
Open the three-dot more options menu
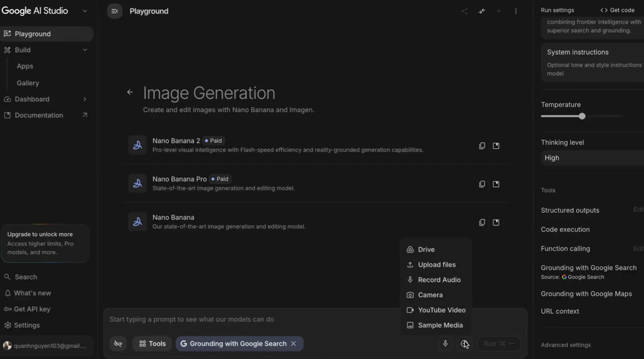516,11
